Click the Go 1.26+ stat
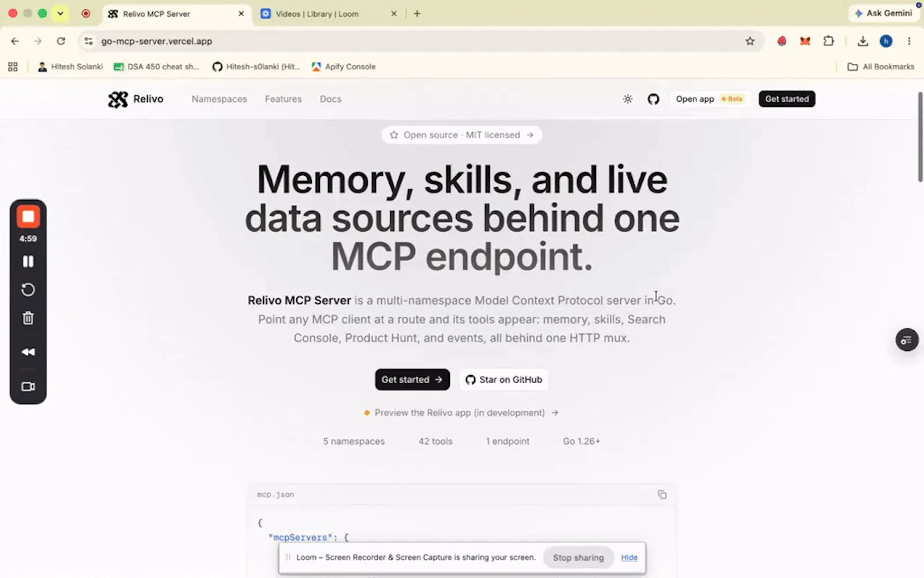Screen dimensions: 924x578 pos(582,441)
